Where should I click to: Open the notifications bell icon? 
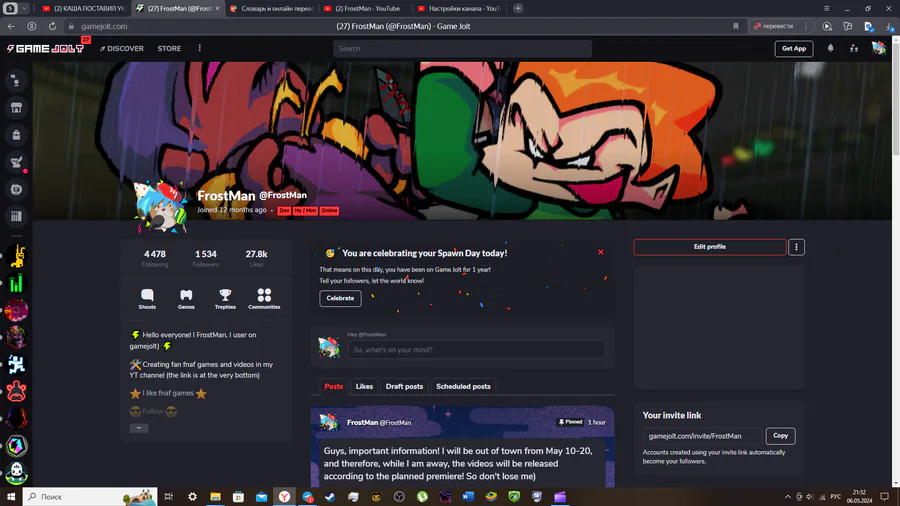pyautogui.click(x=830, y=49)
